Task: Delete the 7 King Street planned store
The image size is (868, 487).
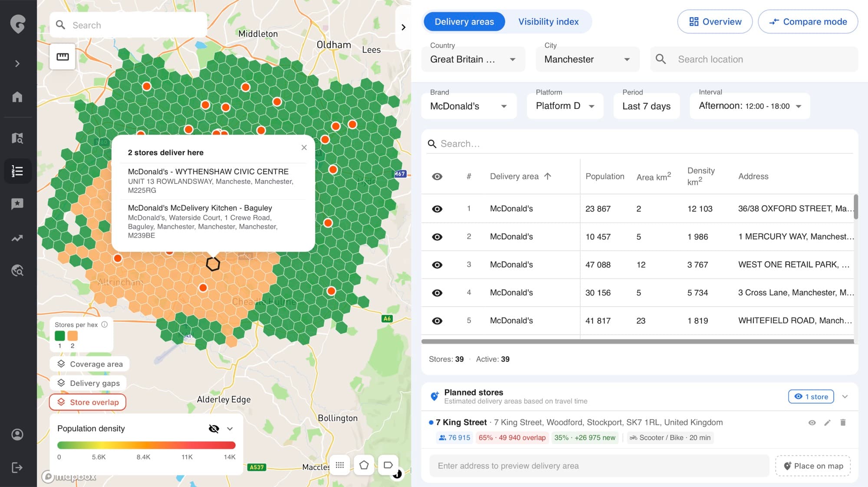Action: [843, 422]
